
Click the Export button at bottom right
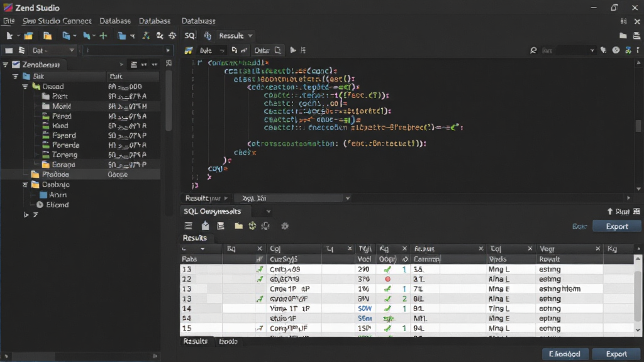616,354
